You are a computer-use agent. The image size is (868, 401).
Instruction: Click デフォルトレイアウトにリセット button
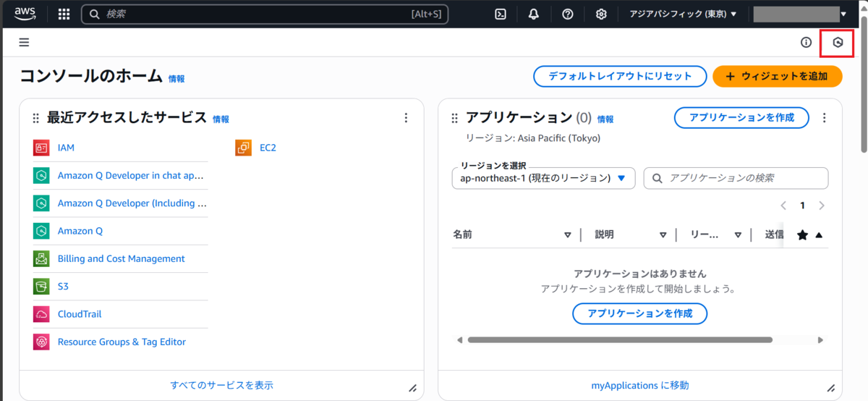[x=619, y=76]
